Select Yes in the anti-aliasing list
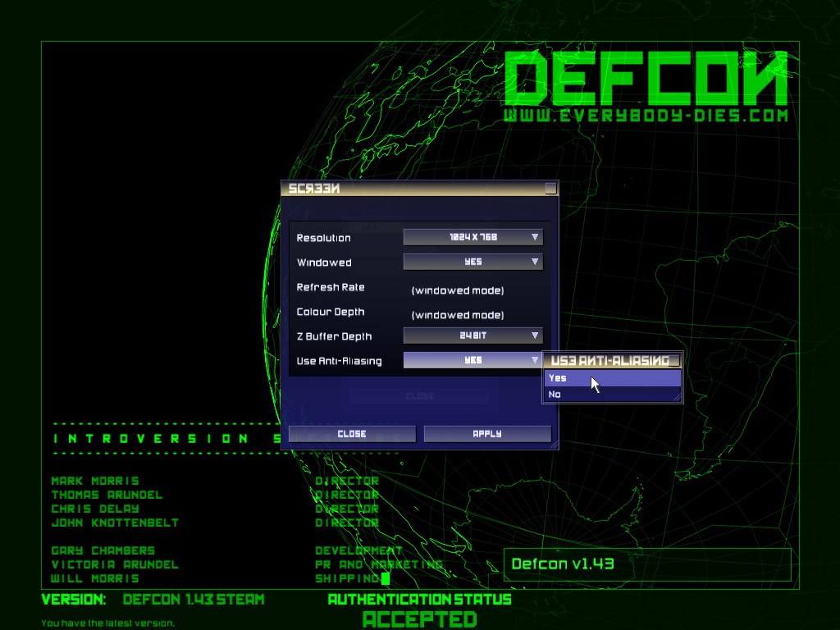This screenshot has width=840, height=630. tap(612, 377)
